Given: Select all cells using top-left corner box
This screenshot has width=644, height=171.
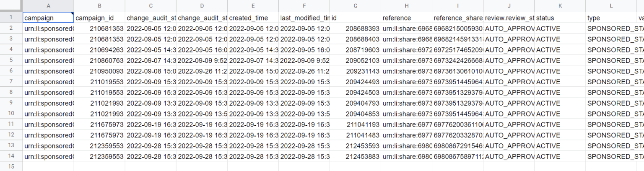Looking at the screenshot, I should click(x=11, y=6).
